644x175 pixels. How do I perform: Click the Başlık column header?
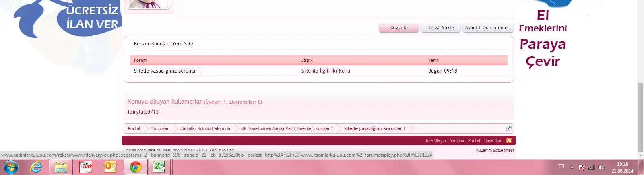tap(307, 60)
